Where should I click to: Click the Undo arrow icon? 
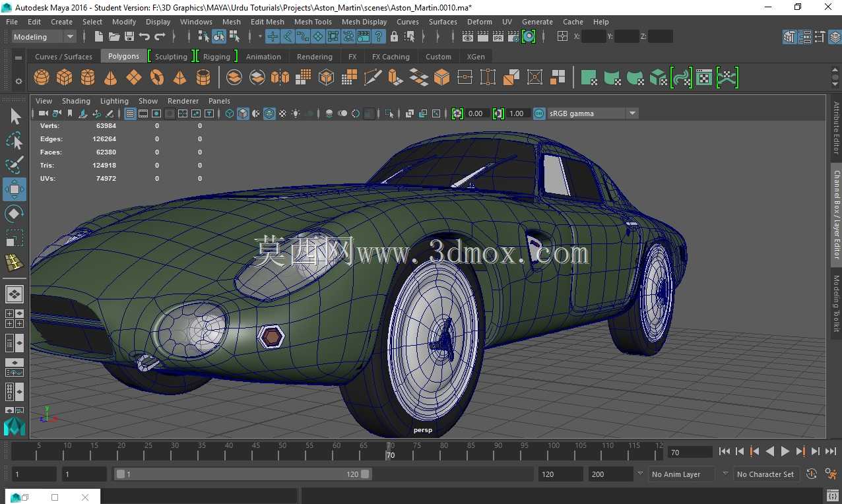144,36
